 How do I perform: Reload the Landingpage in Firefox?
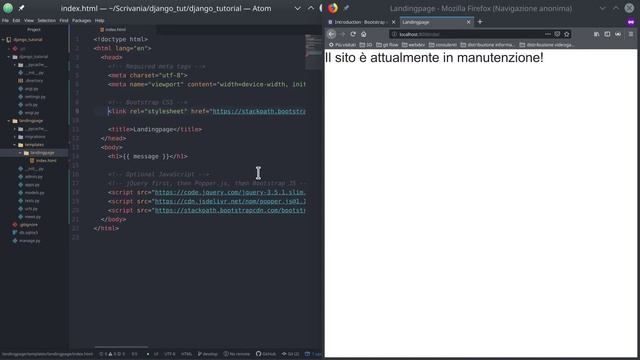pos(353,34)
